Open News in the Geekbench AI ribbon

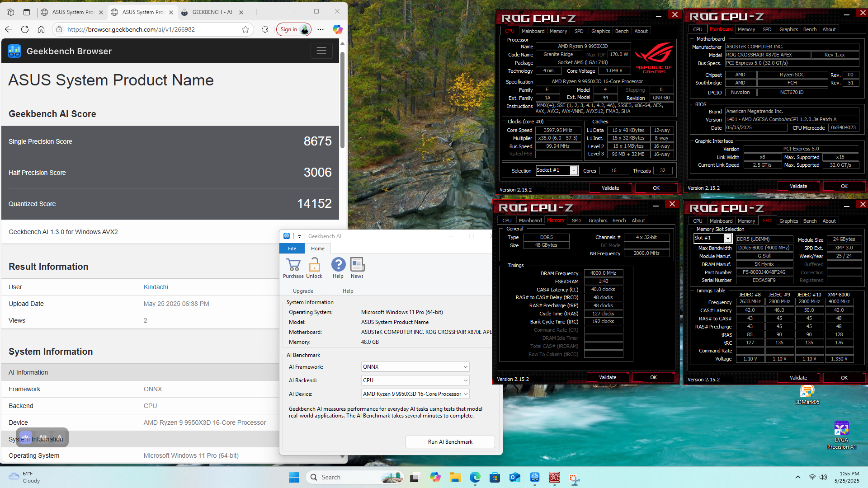357,267
